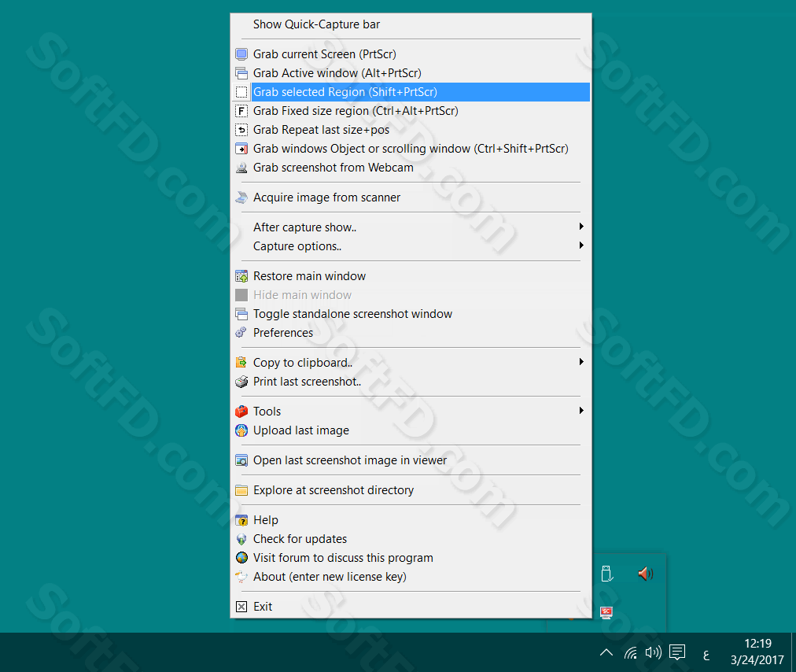The height and width of the screenshot is (672, 796).
Task: Open the Action Center notification icon
Action: pos(677,652)
